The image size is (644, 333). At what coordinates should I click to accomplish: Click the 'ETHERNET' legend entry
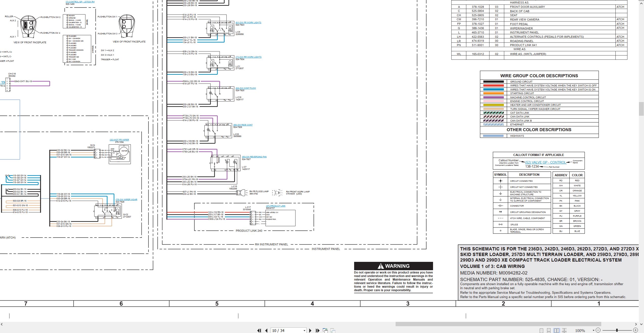[x=517, y=124]
